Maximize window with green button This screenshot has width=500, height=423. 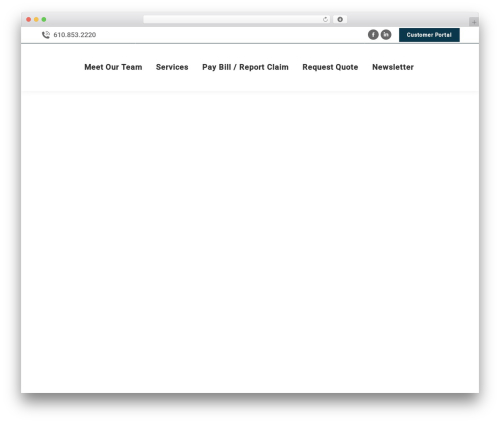coord(44,20)
